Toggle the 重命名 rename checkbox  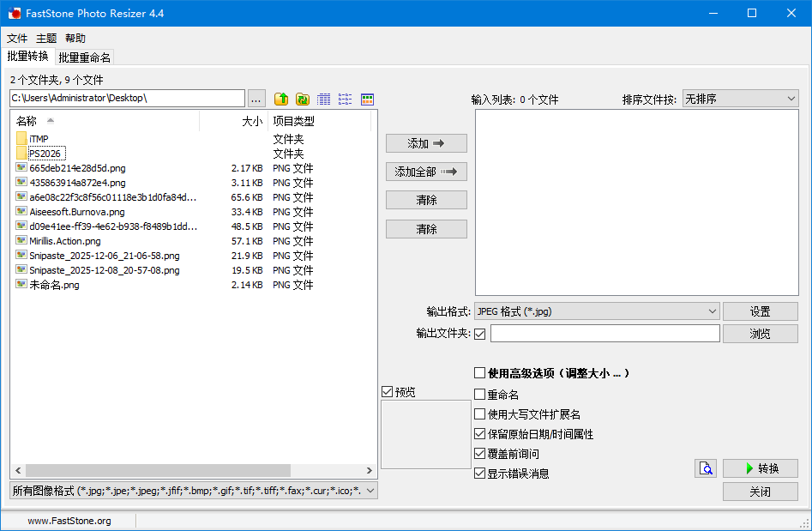(480, 395)
